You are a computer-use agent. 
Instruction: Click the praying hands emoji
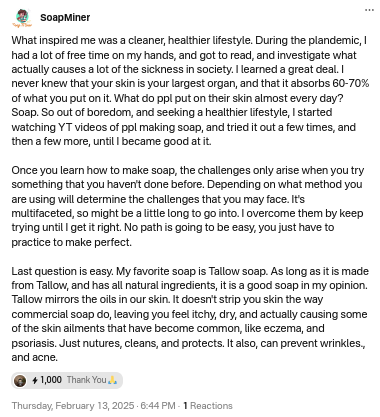(x=113, y=380)
